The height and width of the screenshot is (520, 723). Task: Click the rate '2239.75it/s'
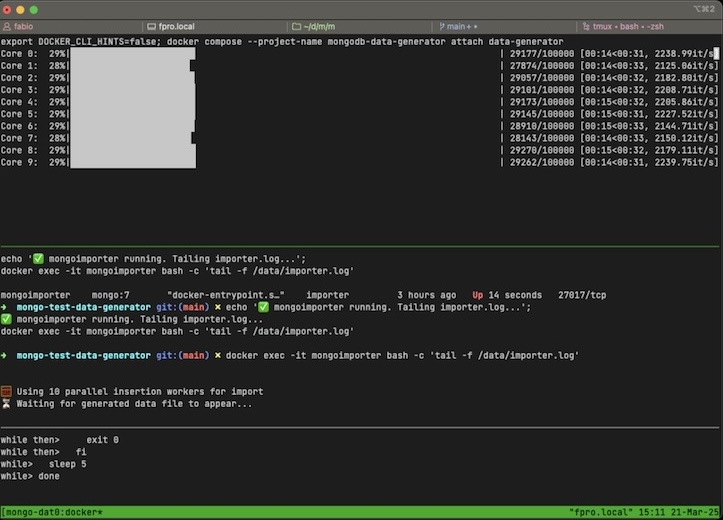coord(684,162)
